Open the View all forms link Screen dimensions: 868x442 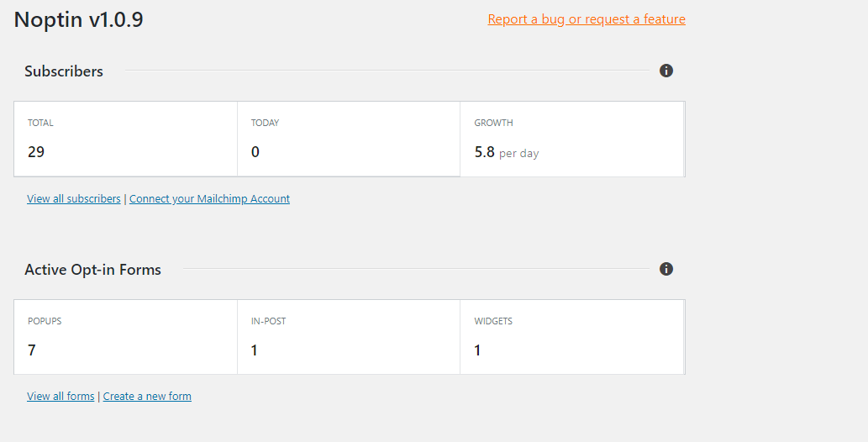[60, 397]
